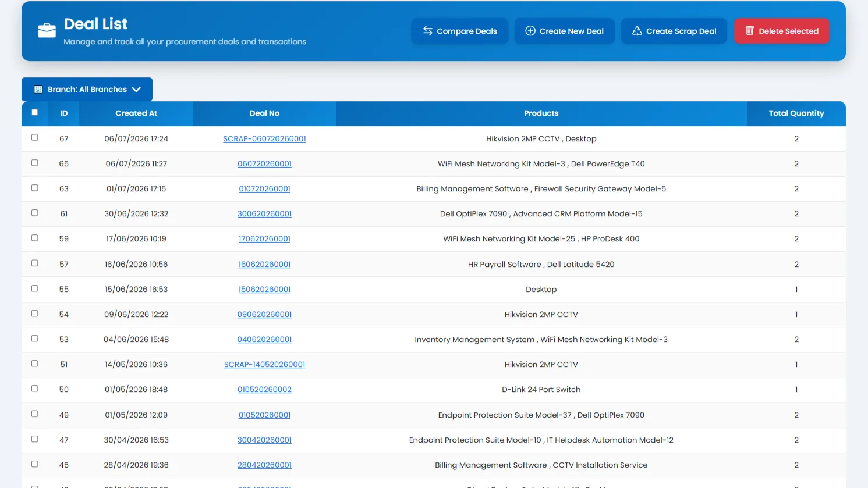Click the ID column header
Screen dimensions: 868x488
pyautogui.click(x=64, y=113)
